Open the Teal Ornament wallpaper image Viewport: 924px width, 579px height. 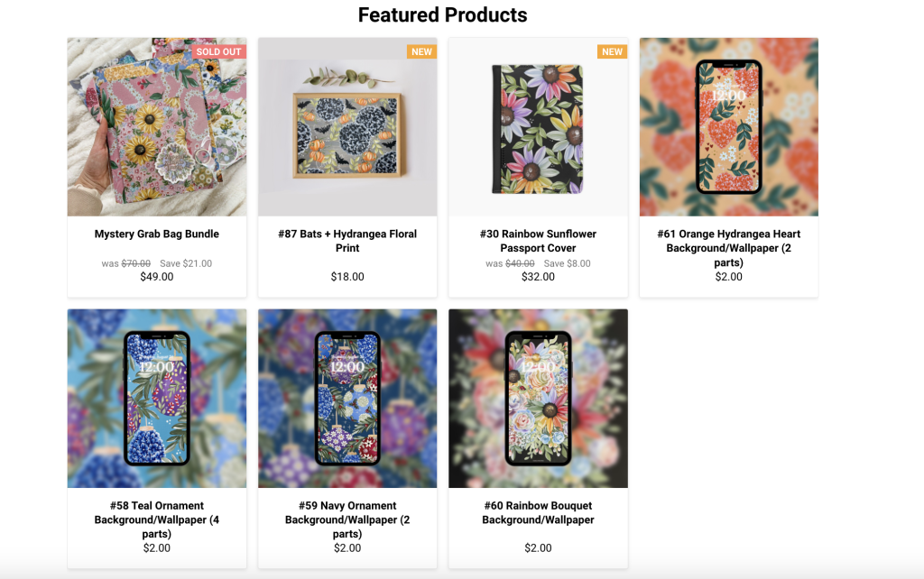tap(156, 399)
